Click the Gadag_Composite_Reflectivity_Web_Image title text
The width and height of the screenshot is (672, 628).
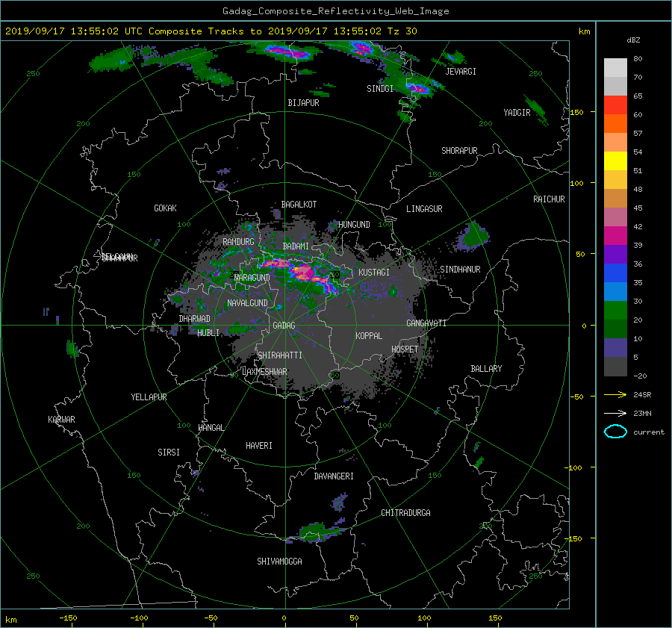click(335, 11)
